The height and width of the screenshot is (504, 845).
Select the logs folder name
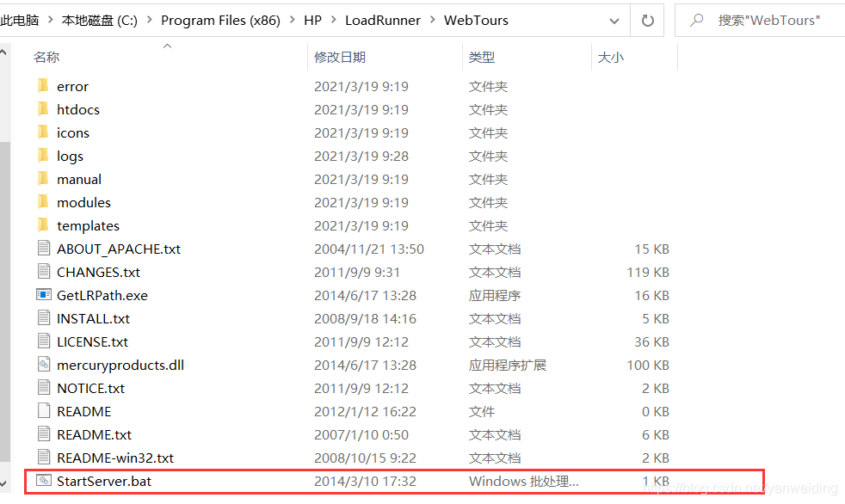pyautogui.click(x=70, y=157)
